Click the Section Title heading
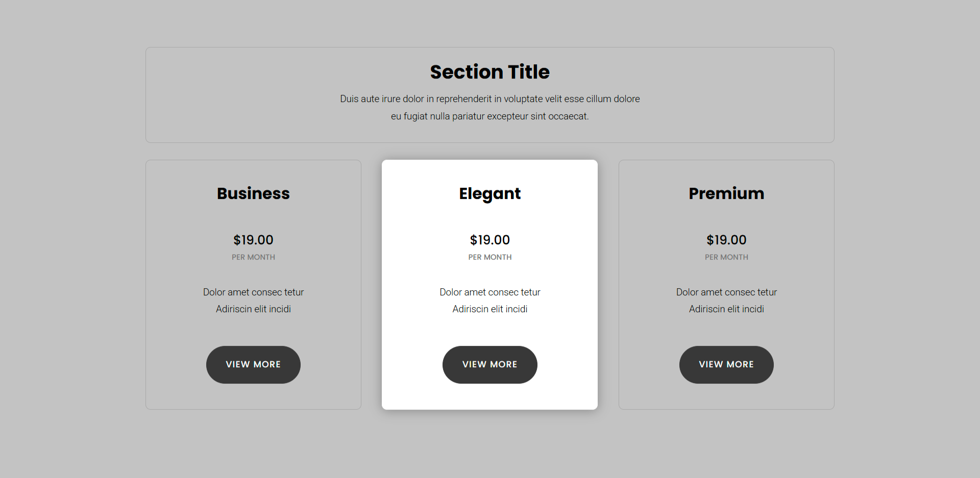The height and width of the screenshot is (478, 980). pos(489,72)
